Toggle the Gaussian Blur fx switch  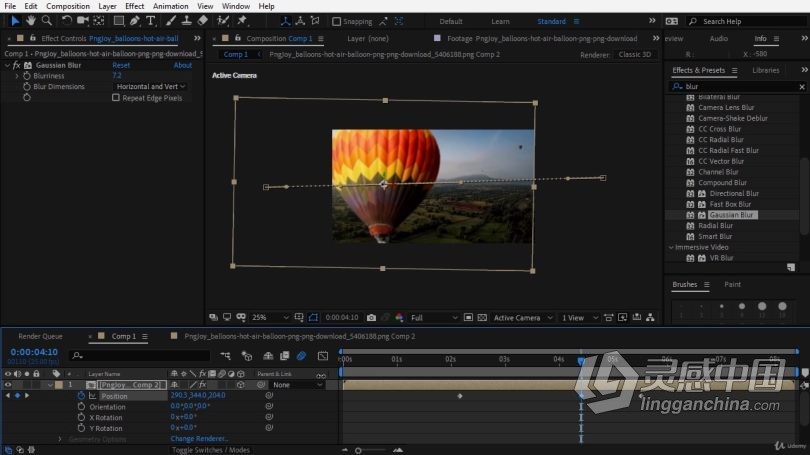(x=17, y=65)
